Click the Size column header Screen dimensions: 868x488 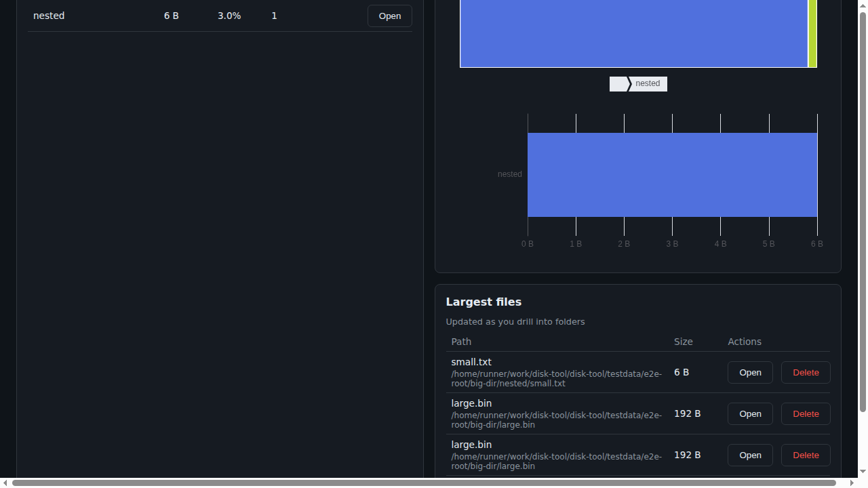click(683, 342)
